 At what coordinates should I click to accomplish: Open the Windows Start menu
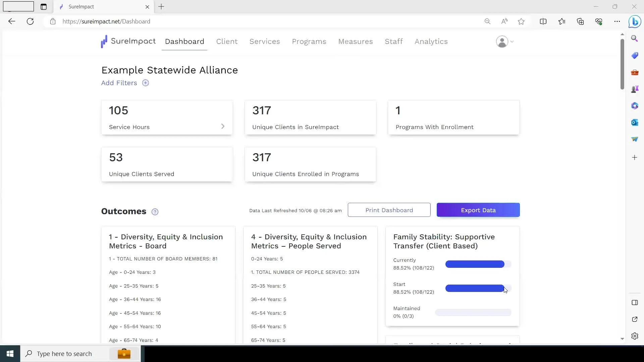point(10,354)
